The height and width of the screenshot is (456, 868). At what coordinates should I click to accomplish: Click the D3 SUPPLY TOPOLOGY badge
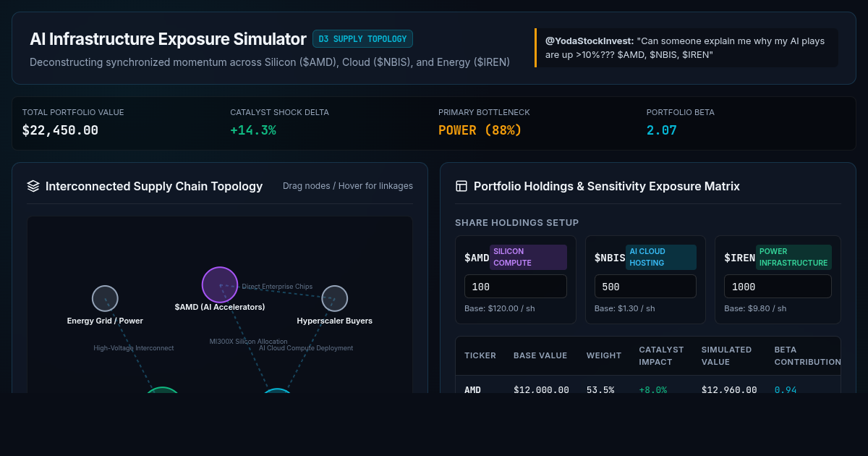[362, 38]
